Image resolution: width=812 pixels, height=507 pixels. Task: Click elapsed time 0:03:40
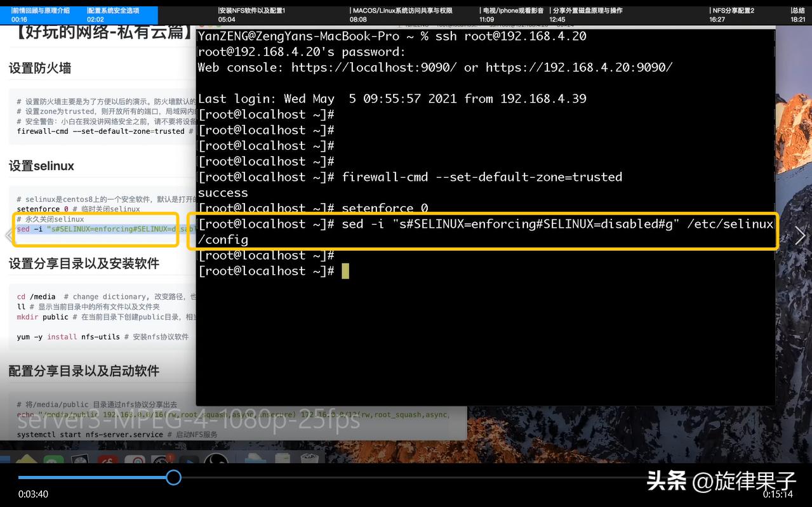[x=33, y=494]
